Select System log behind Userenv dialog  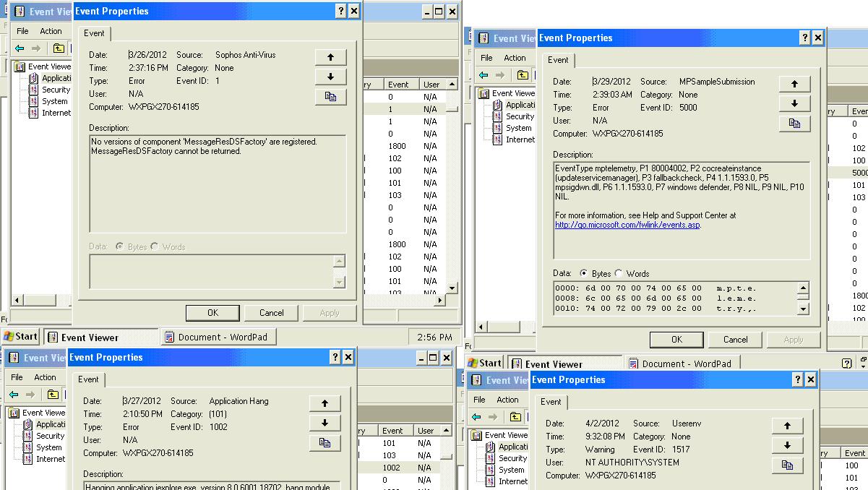tap(511, 470)
